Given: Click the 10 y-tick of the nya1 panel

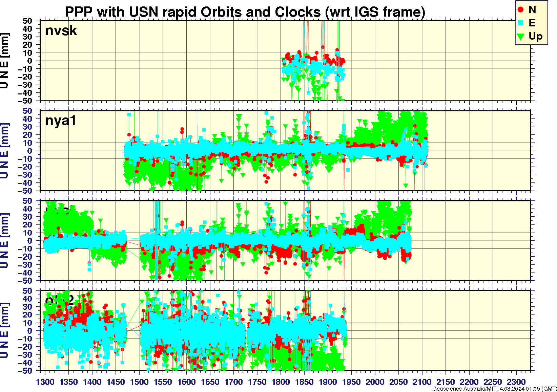Looking at the screenshot, I should pyautogui.click(x=28, y=143).
